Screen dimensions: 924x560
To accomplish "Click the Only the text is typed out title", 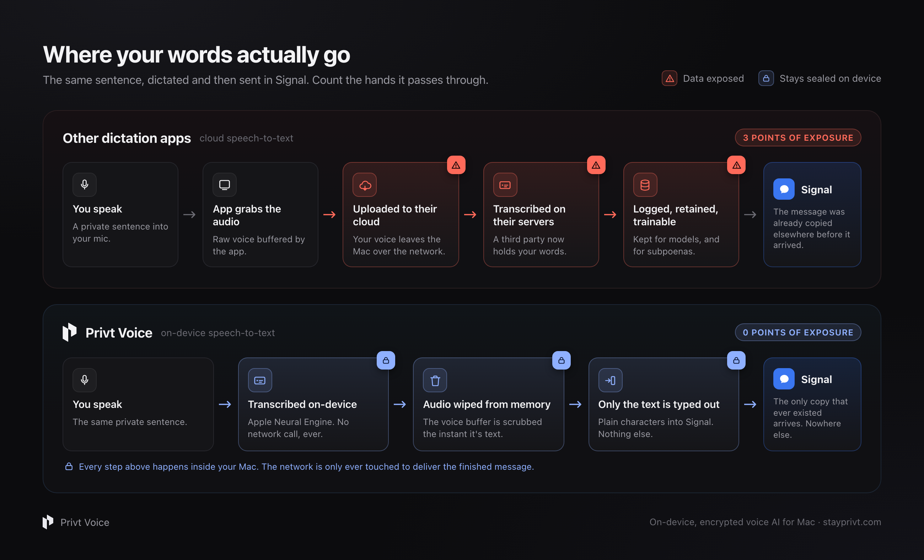I will (659, 404).
